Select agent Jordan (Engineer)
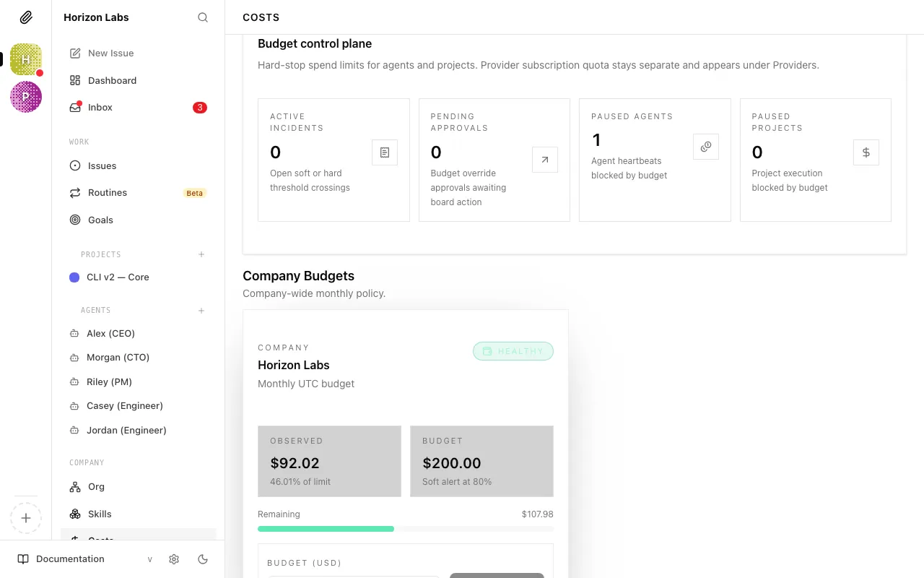 pos(138,431)
